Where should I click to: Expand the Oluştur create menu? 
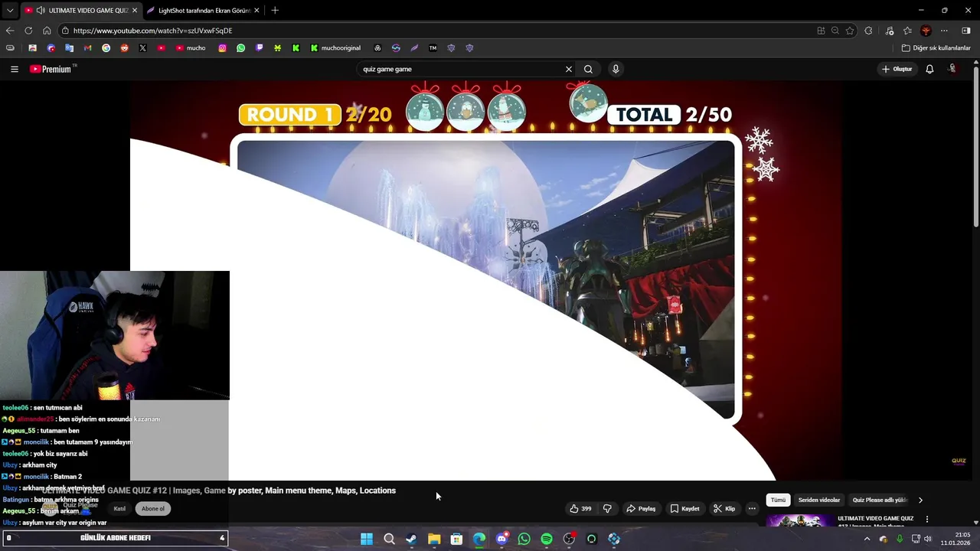pyautogui.click(x=897, y=69)
